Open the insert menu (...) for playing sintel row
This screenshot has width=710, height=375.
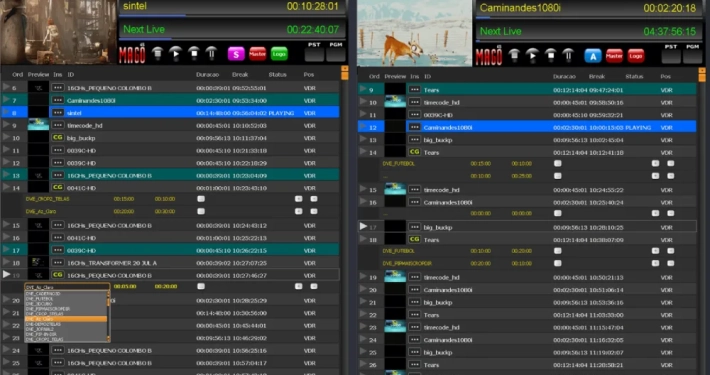pos(58,113)
